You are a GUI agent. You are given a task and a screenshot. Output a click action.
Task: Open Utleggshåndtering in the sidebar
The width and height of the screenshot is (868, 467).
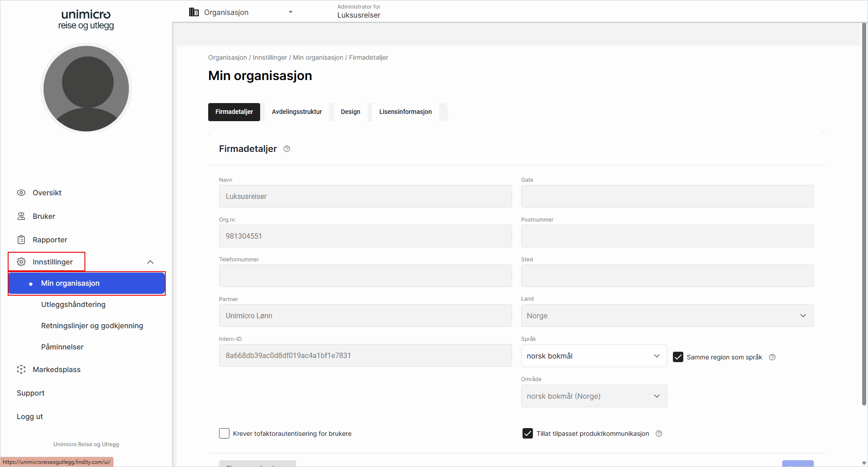(73, 304)
